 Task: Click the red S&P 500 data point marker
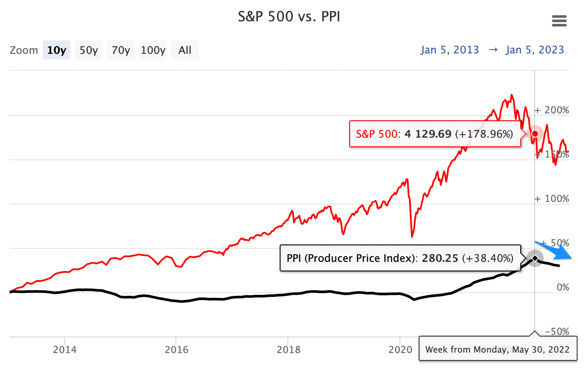pyautogui.click(x=535, y=133)
